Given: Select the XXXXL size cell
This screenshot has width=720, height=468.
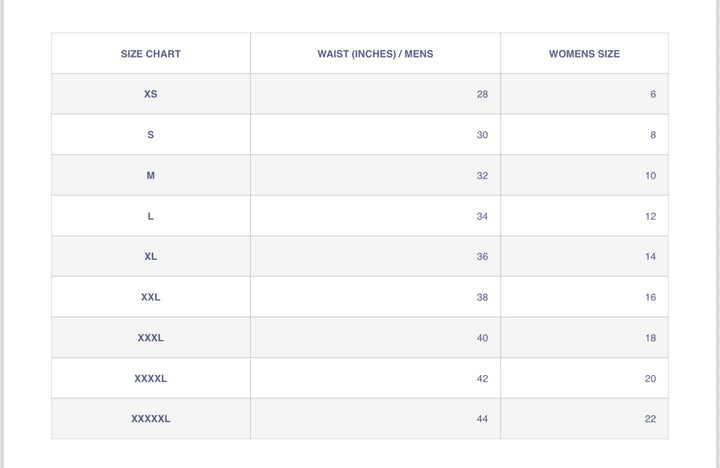Looking at the screenshot, I should tap(150, 378).
